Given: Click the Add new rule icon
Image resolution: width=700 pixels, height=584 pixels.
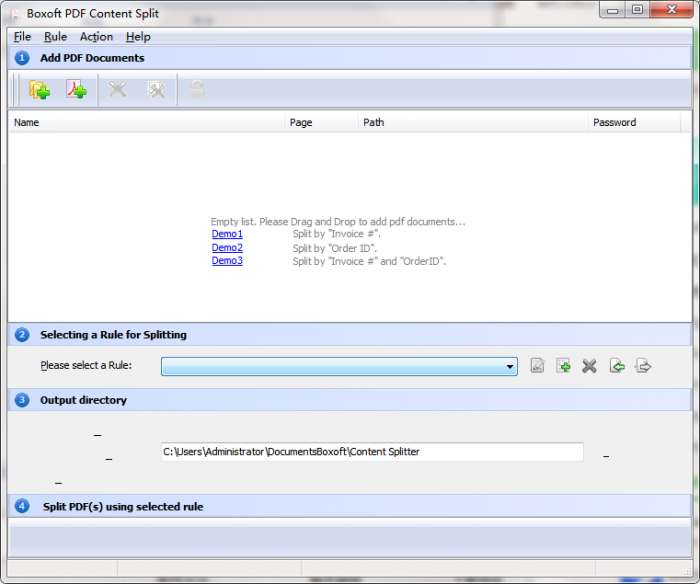Looking at the screenshot, I should (x=563, y=366).
